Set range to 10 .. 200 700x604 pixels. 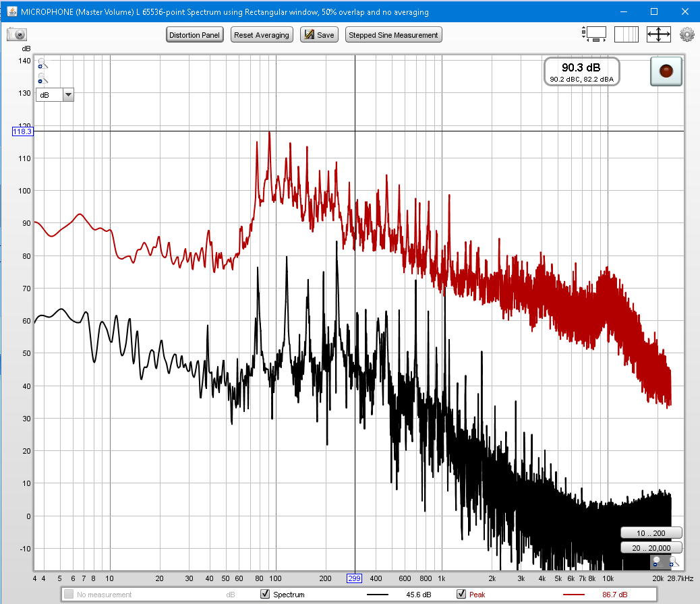(x=651, y=533)
